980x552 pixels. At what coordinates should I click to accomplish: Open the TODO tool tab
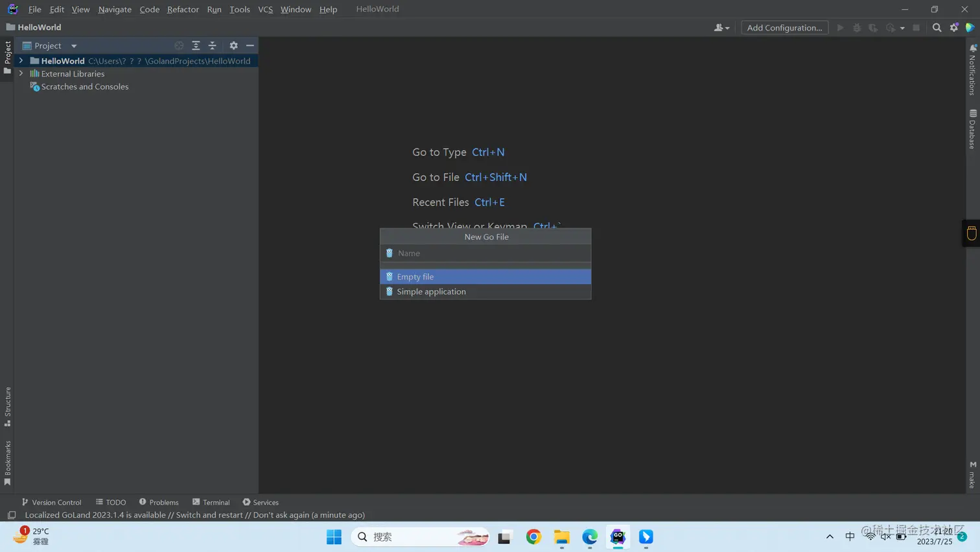(x=111, y=502)
